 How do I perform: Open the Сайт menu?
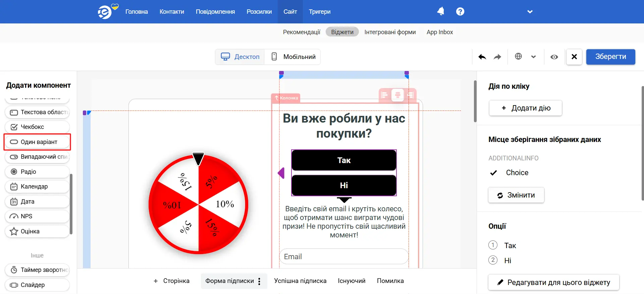290,12
